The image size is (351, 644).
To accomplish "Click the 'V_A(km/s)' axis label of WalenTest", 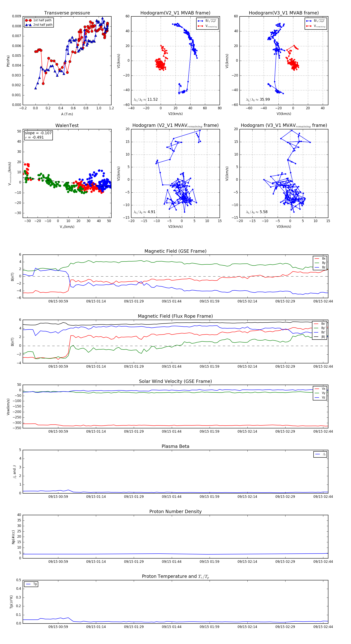I will click(67, 227).
